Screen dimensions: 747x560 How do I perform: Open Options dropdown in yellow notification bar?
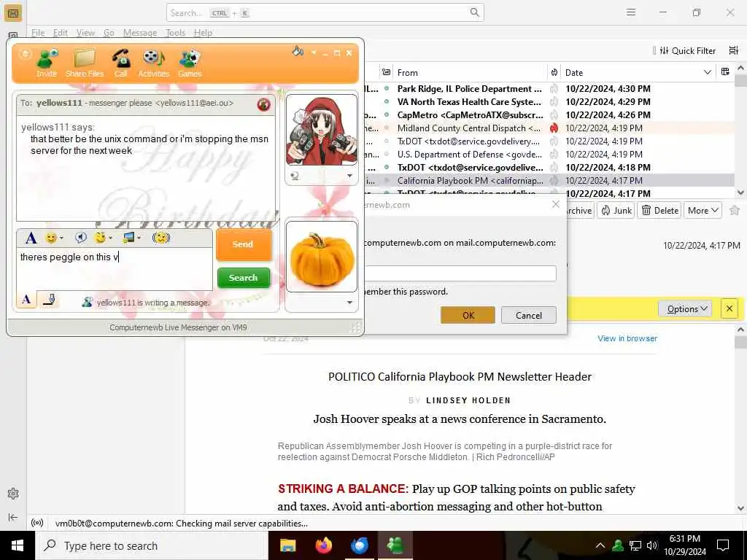685,308
